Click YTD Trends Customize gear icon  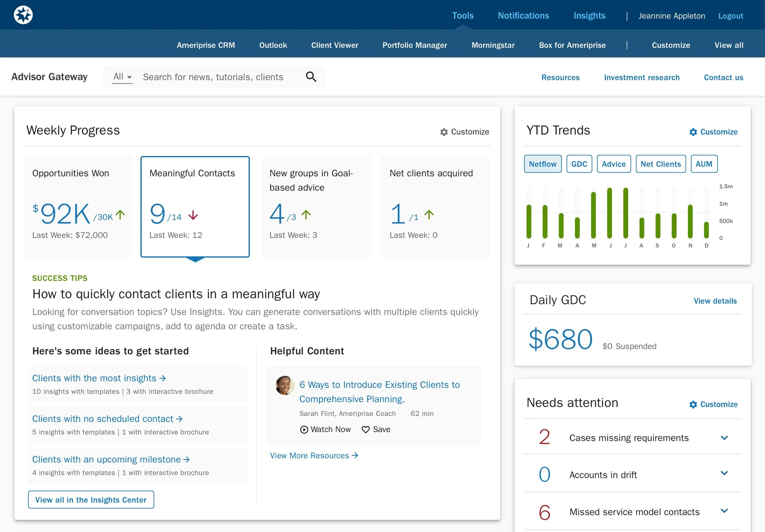[x=693, y=132]
